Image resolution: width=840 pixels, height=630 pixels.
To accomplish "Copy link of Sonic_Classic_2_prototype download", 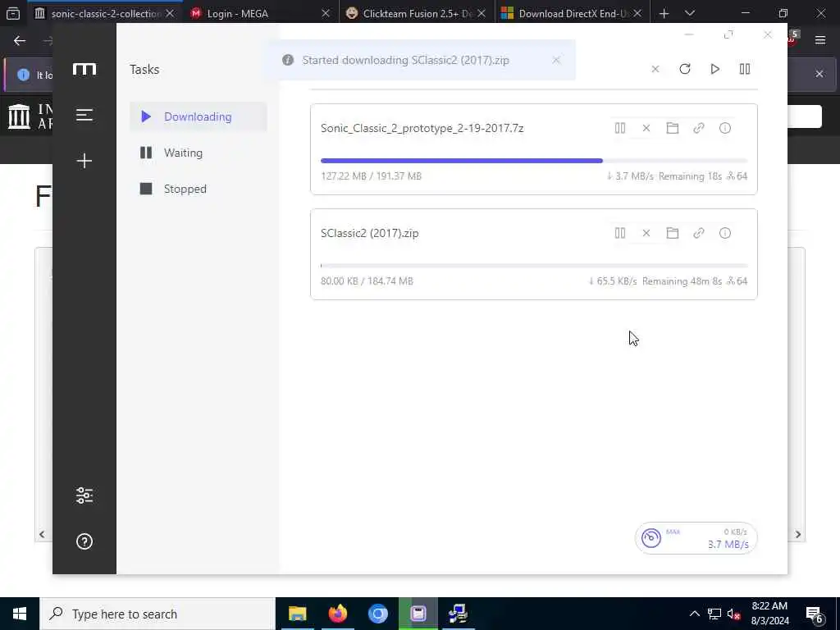I will 699,128.
